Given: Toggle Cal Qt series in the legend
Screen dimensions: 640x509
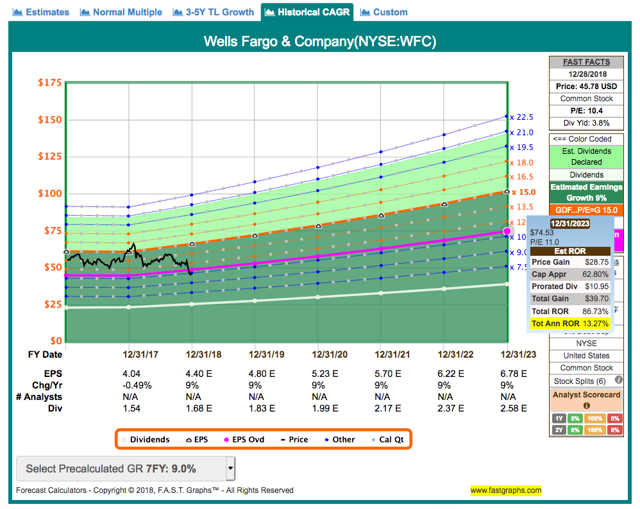Looking at the screenshot, I should pyautogui.click(x=387, y=440).
